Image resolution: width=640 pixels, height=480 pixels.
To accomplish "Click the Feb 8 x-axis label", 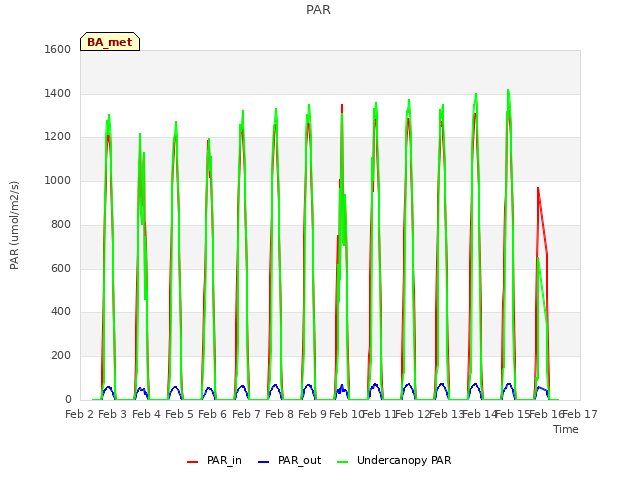I will 279,414.
